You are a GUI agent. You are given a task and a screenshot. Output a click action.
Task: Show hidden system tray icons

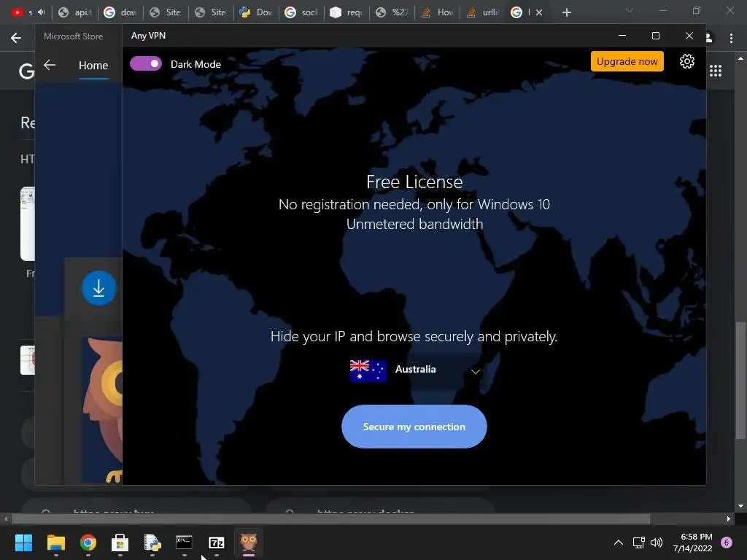618,542
